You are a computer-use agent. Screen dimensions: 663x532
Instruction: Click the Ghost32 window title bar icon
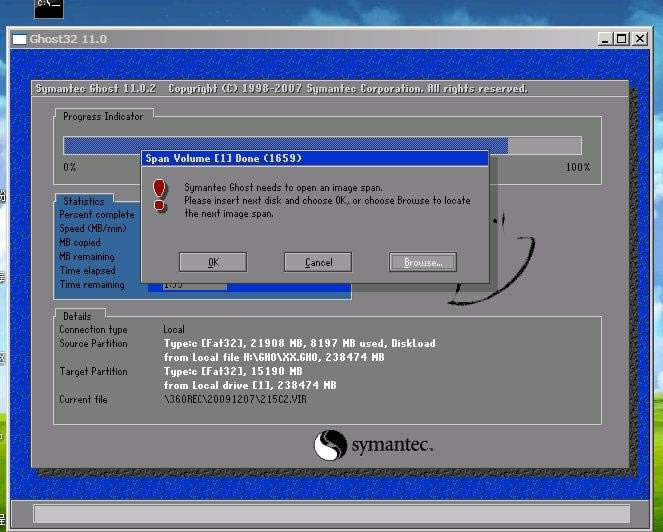[x=18, y=39]
